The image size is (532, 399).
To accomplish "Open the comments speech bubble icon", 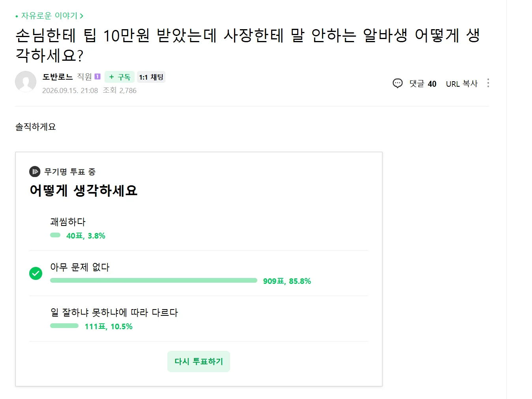I will (397, 83).
